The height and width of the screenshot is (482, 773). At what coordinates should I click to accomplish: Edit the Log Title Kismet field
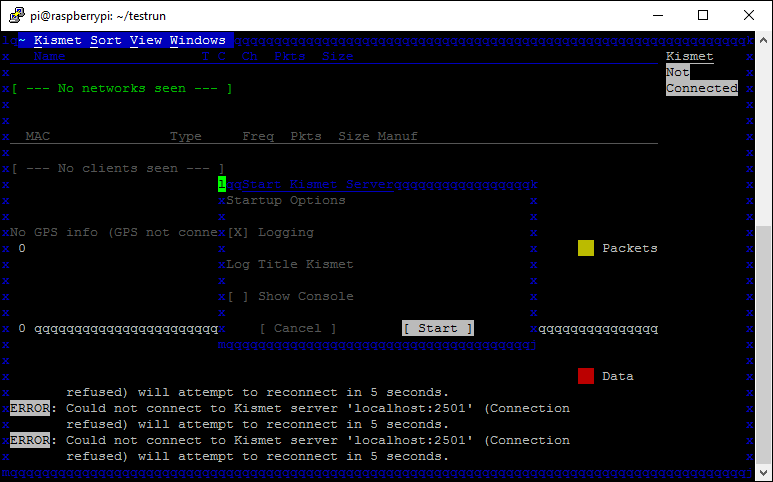[290, 264]
